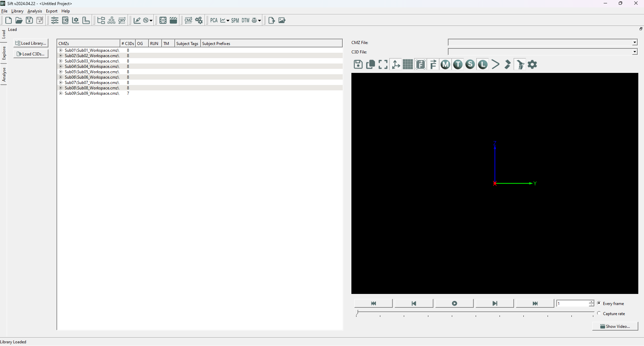The width and height of the screenshot is (644, 346).
Task: Save the project via the floppy icon
Action: 29,20
